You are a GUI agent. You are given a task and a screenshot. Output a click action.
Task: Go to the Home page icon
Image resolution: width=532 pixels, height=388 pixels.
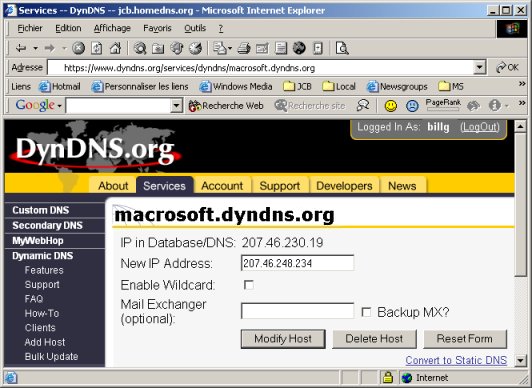[115, 48]
